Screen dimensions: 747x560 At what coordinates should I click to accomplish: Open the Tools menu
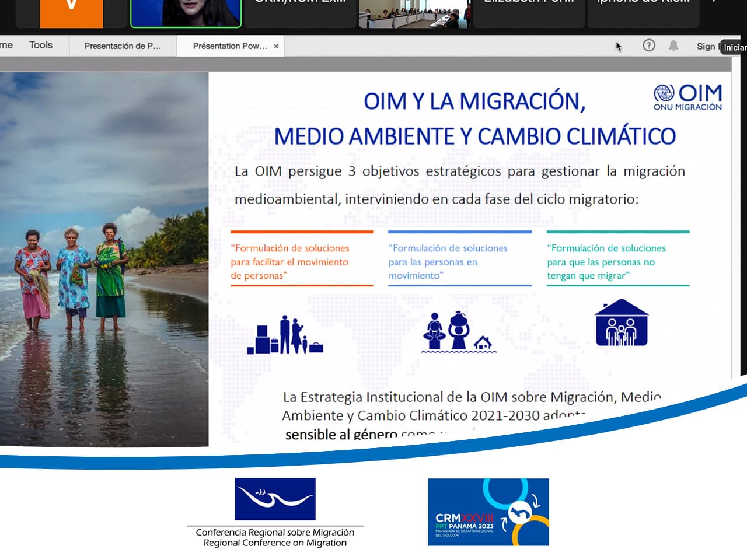[x=41, y=45]
